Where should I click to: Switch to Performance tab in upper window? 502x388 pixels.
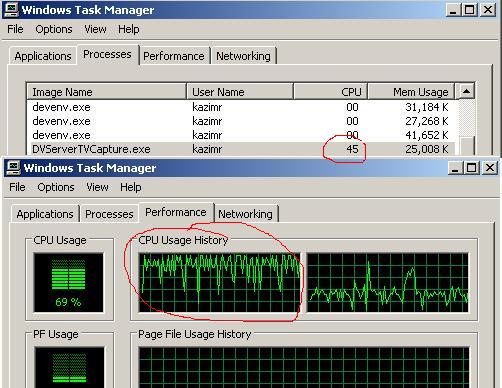pyautogui.click(x=174, y=56)
